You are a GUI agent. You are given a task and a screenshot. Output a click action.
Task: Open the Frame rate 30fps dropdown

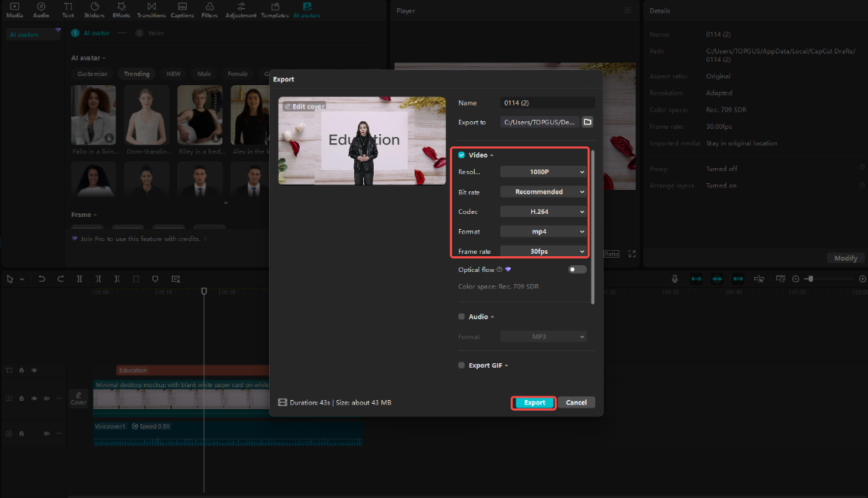click(543, 251)
